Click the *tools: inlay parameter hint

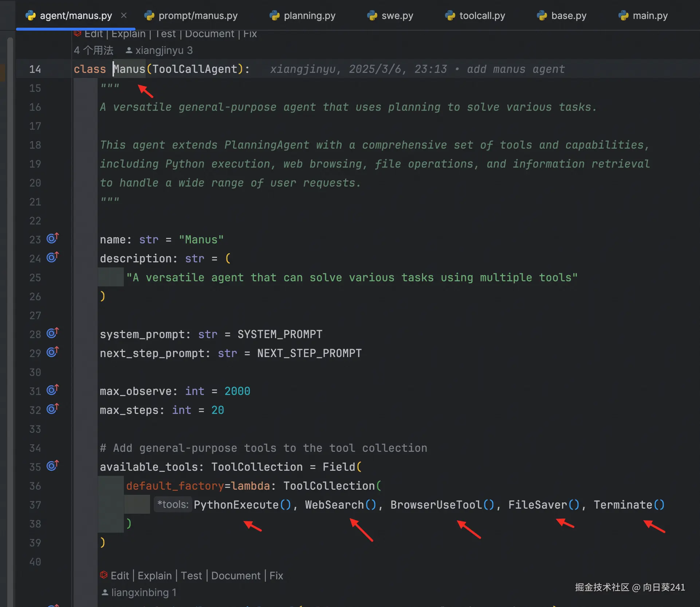click(x=173, y=505)
